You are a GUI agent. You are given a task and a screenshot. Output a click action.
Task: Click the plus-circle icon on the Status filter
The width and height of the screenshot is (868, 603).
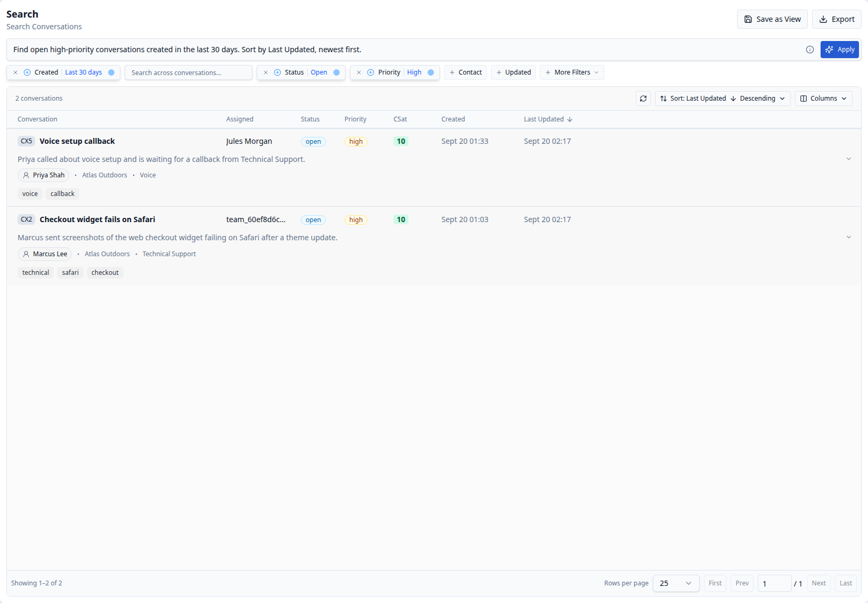click(277, 72)
